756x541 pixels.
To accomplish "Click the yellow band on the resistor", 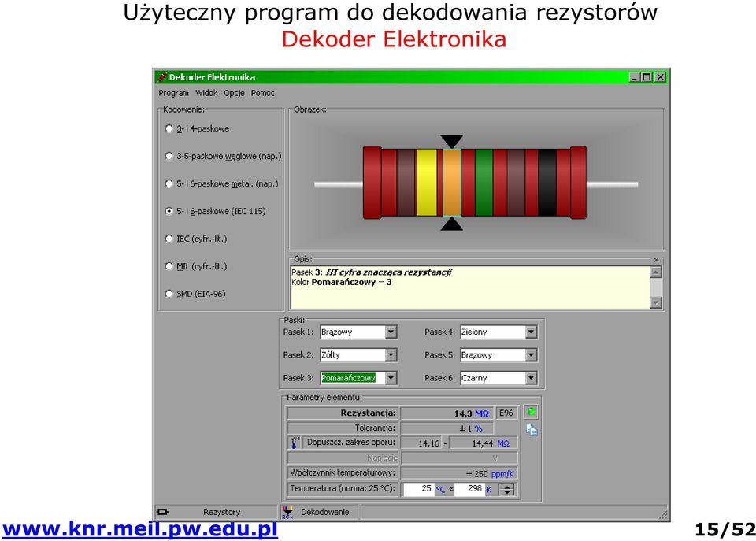I will click(427, 182).
